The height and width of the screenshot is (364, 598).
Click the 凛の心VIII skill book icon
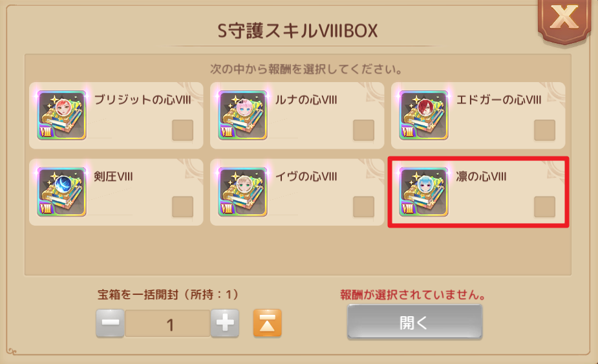coord(423,192)
